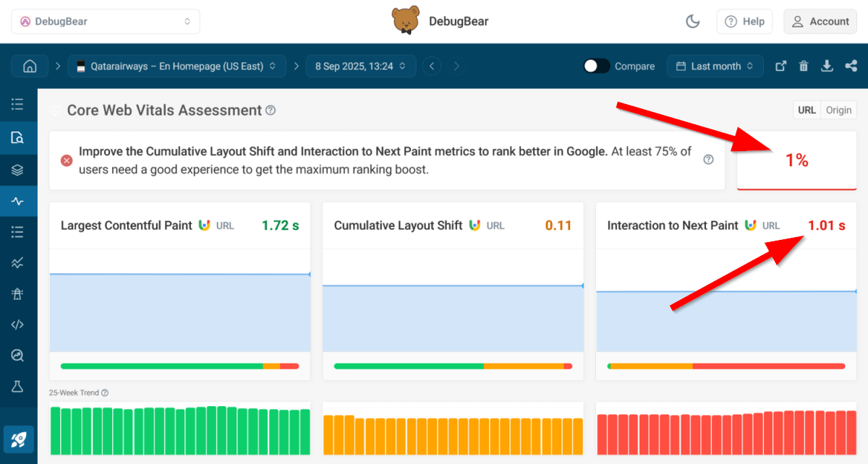868x464 pixels.
Task: Enable the Compare toggle switch
Action: (597, 66)
